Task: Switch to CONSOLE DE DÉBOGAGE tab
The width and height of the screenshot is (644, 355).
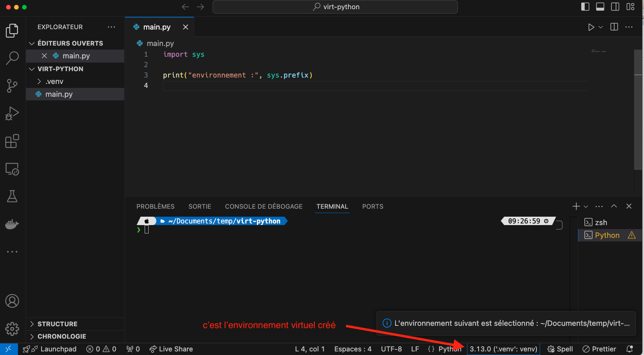Action: pyautogui.click(x=264, y=207)
